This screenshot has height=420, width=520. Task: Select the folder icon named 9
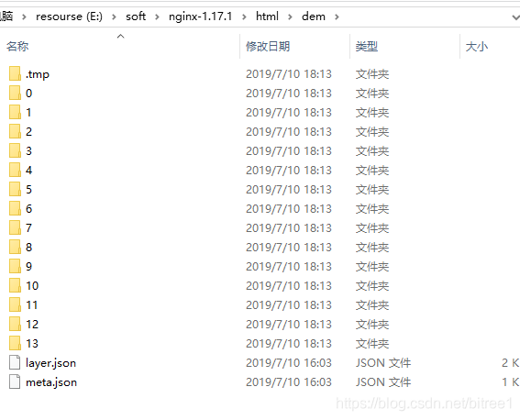point(15,266)
